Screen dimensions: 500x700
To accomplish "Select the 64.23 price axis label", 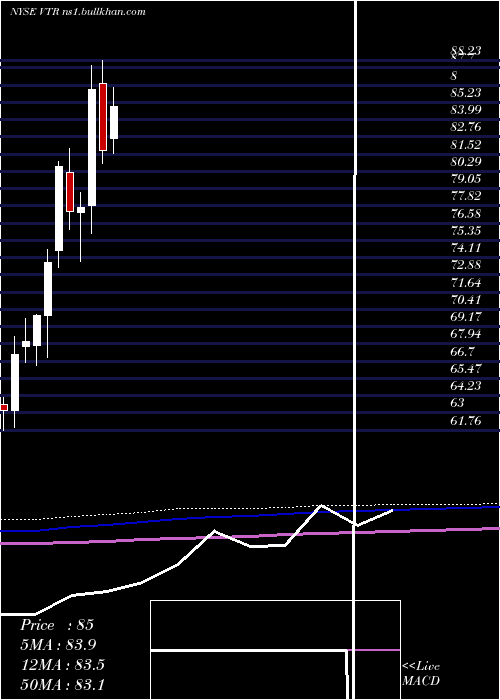I will click(x=466, y=386).
